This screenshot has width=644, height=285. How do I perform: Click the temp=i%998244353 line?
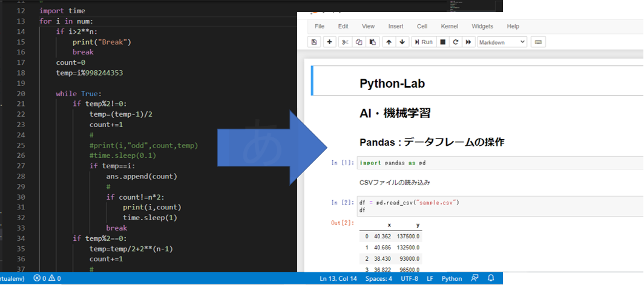90,73
